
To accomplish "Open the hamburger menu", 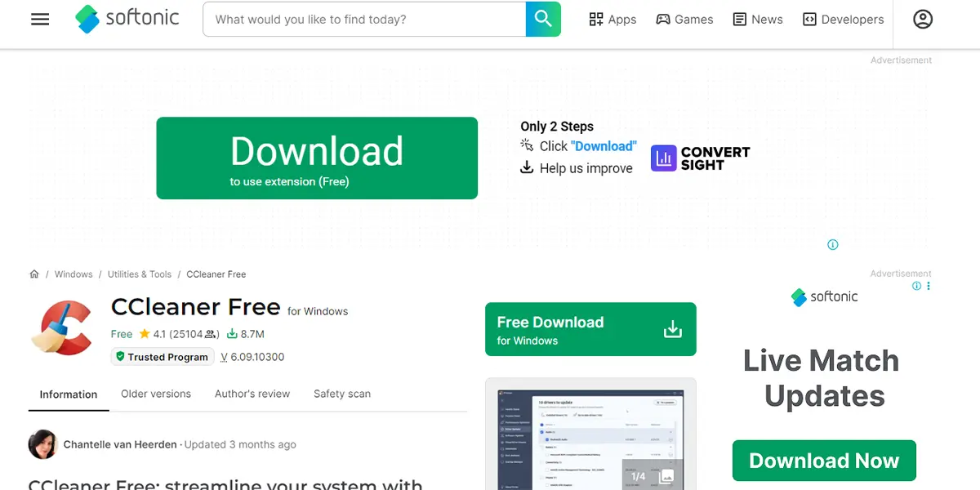I will tap(39, 19).
